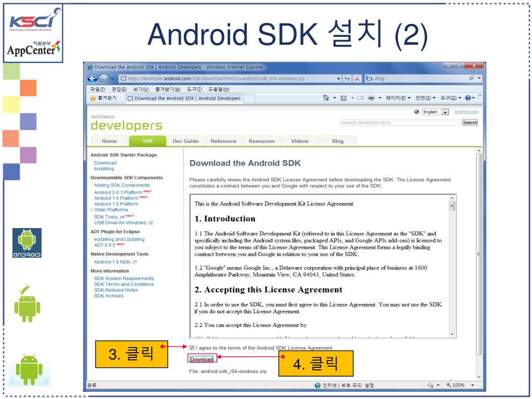Viewport: 532px width, 399px height.
Task: Click the Home icon in command bar
Action: point(326,98)
